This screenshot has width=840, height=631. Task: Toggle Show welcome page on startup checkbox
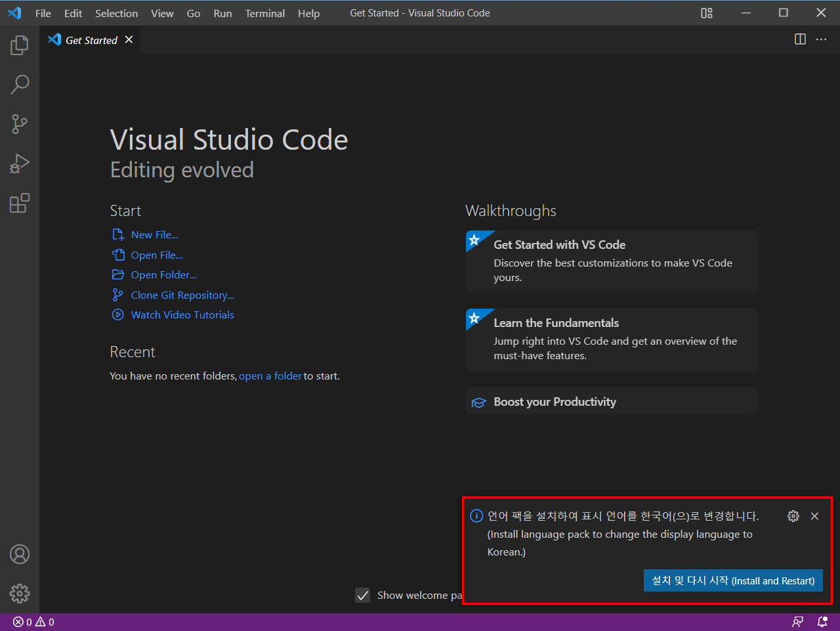363,596
